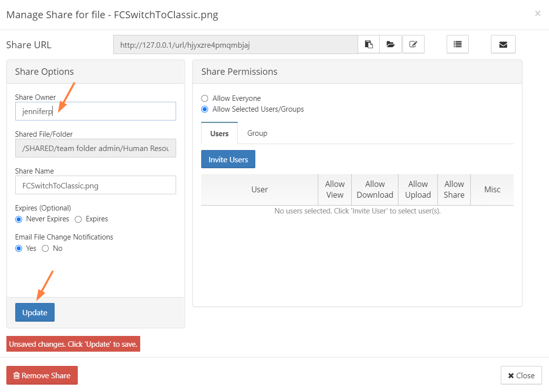Click the Invite Users button
This screenshot has width=549, height=392.
click(228, 159)
